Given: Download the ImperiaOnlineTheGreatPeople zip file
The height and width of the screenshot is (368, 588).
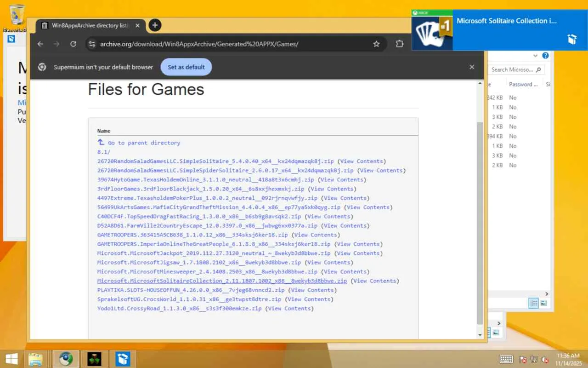Looking at the screenshot, I should click(214, 244).
